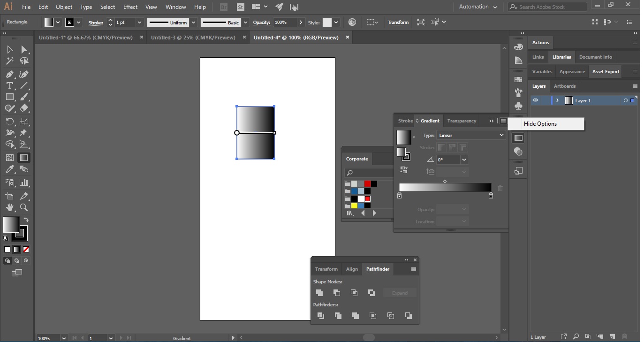Open the Effect menu

[x=130, y=7]
